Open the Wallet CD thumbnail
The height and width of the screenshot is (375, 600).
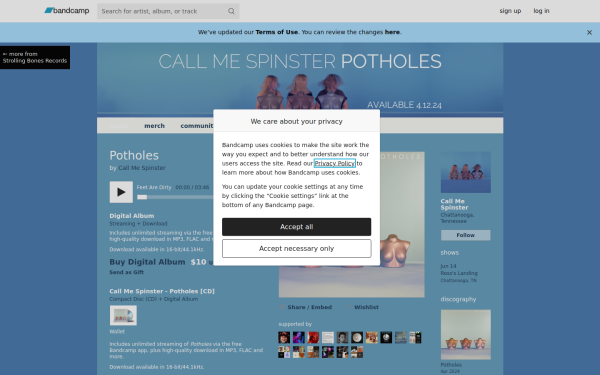pos(123,315)
